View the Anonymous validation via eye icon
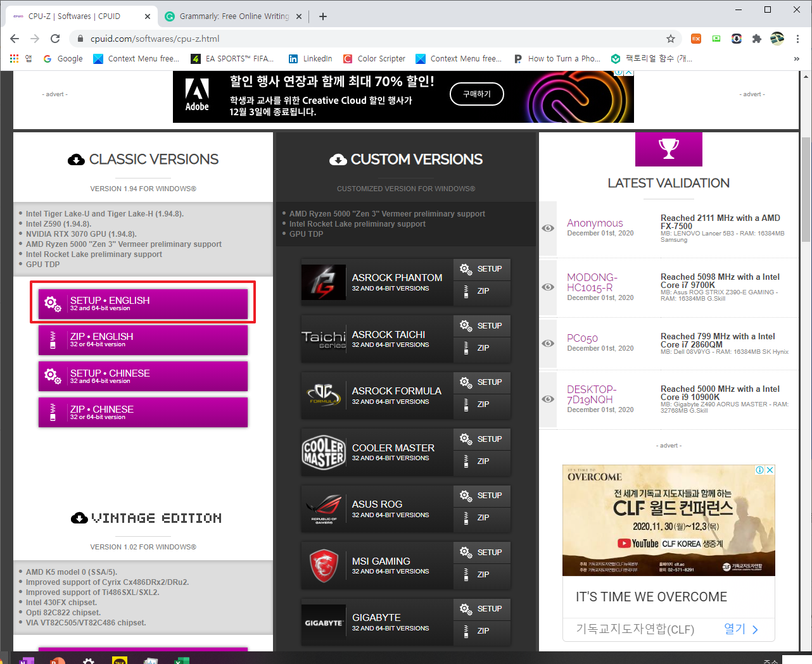812x664 pixels. pyautogui.click(x=548, y=229)
